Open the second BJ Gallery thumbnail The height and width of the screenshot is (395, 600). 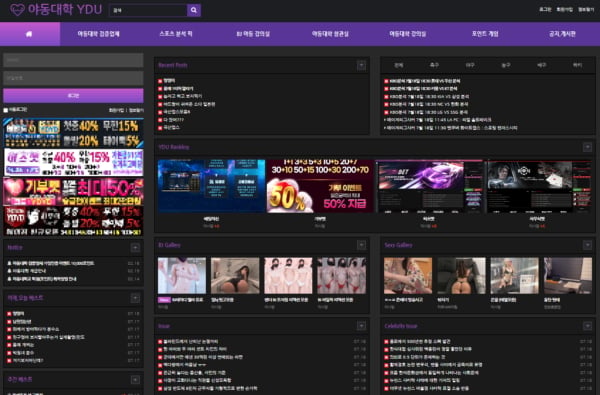[x=235, y=276]
